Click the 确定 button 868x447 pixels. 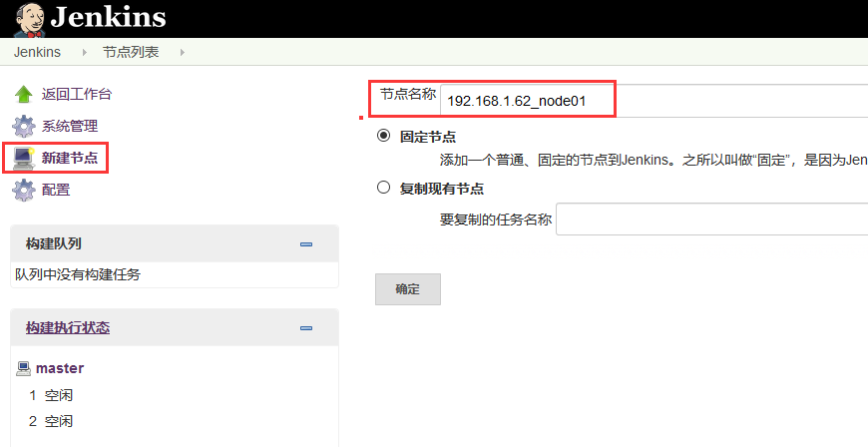(408, 289)
